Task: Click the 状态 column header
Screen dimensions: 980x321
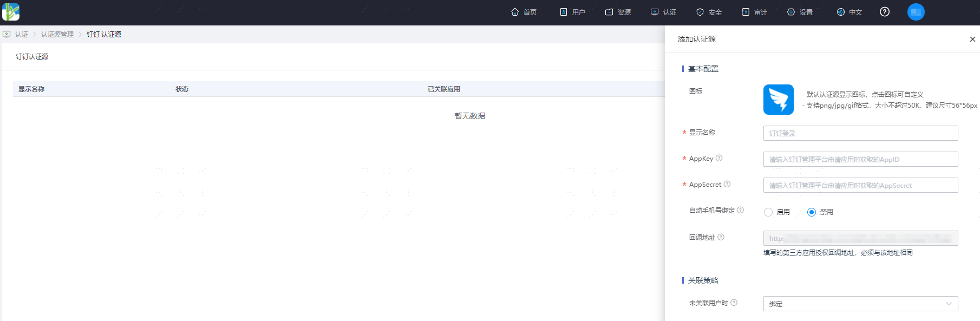Action: (x=182, y=89)
